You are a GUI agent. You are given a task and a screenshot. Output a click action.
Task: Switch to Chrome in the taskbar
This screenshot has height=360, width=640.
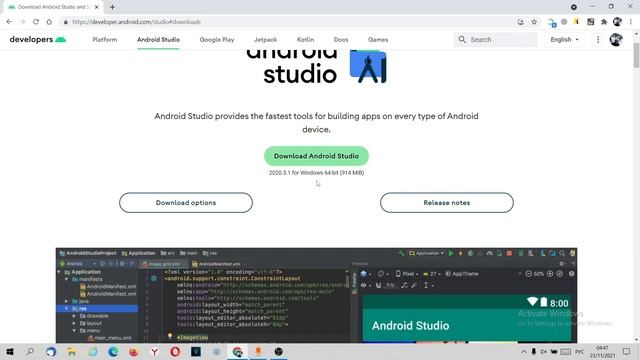coord(238,351)
